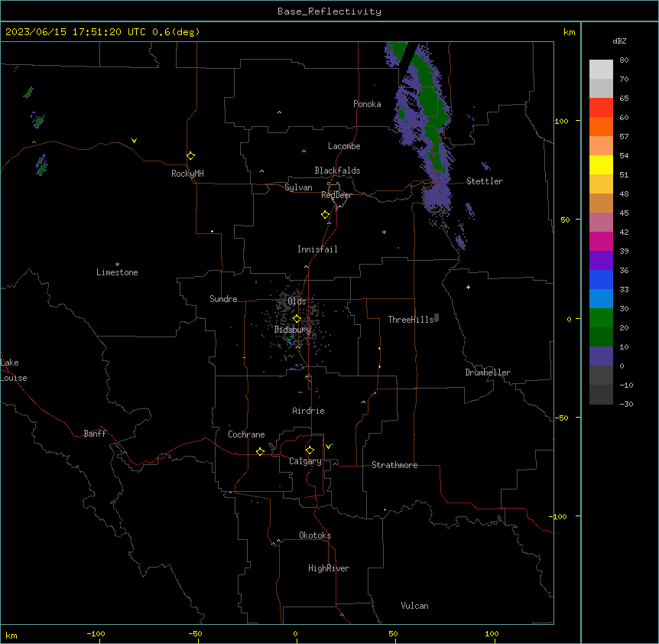The height and width of the screenshot is (644, 659).
Task: Click the Limestone label
Action: [x=117, y=272]
